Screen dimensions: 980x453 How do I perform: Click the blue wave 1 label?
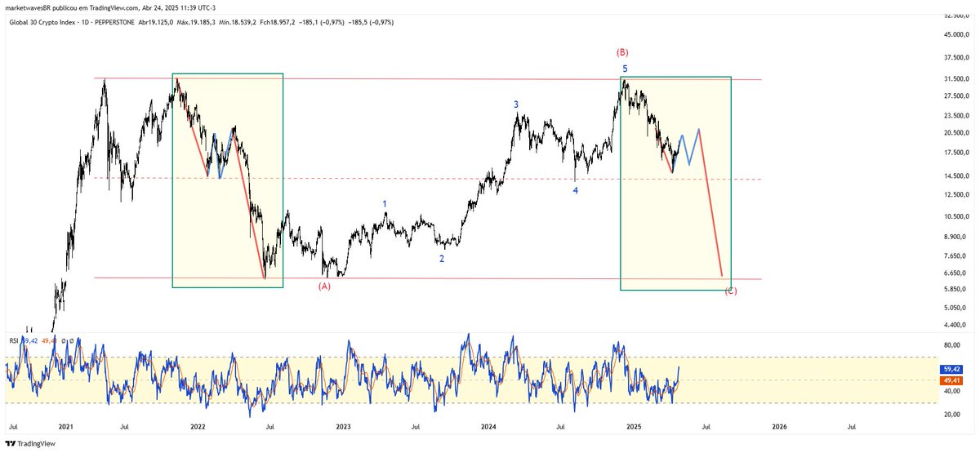coord(385,203)
